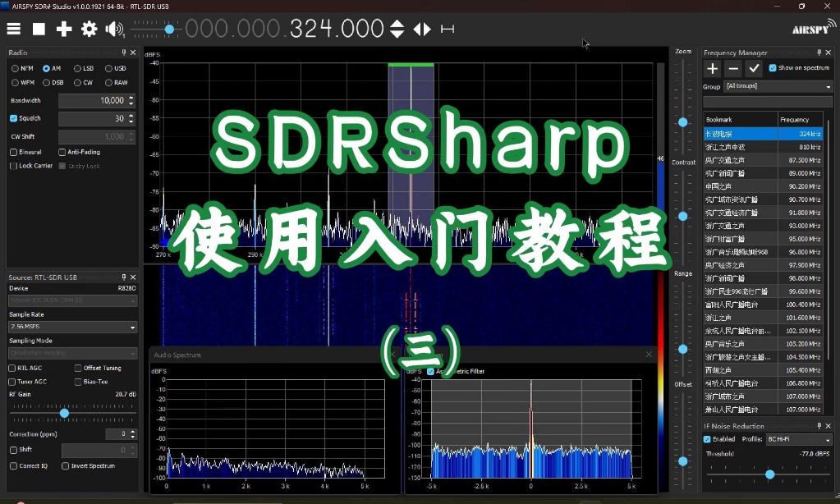Click the Bandwidth value field
840x504 pixels.
[x=92, y=101]
